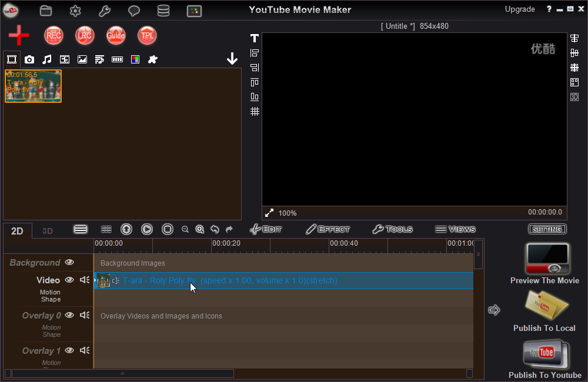The height and width of the screenshot is (382, 588).
Task: Mute the Video track speaker
Action: [85, 280]
